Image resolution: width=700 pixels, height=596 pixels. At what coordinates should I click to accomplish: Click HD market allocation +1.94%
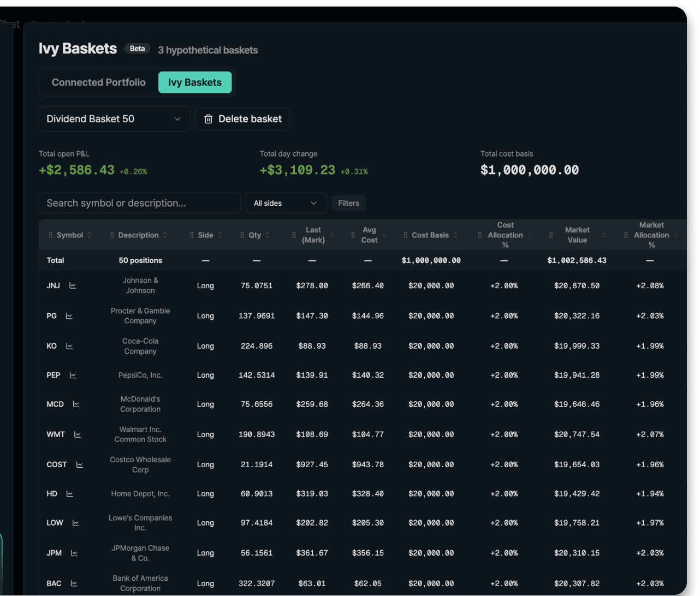(650, 494)
